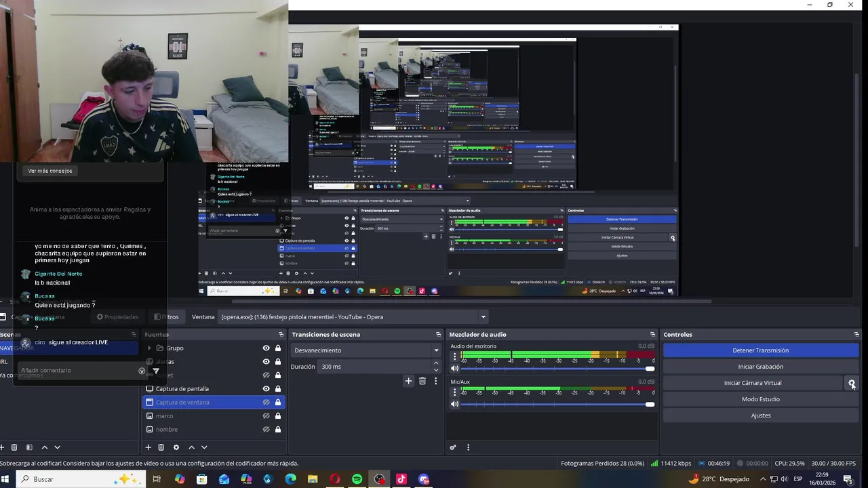Image resolution: width=868 pixels, height=488 pixels.
Task: Open Audio del escritorio options three-dot menu
Action: pos(454,356)
